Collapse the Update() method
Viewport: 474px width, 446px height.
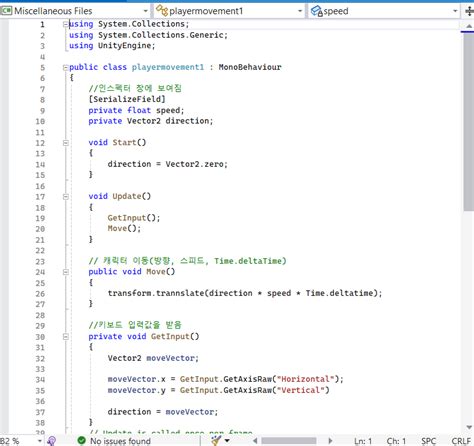point(66,197)
